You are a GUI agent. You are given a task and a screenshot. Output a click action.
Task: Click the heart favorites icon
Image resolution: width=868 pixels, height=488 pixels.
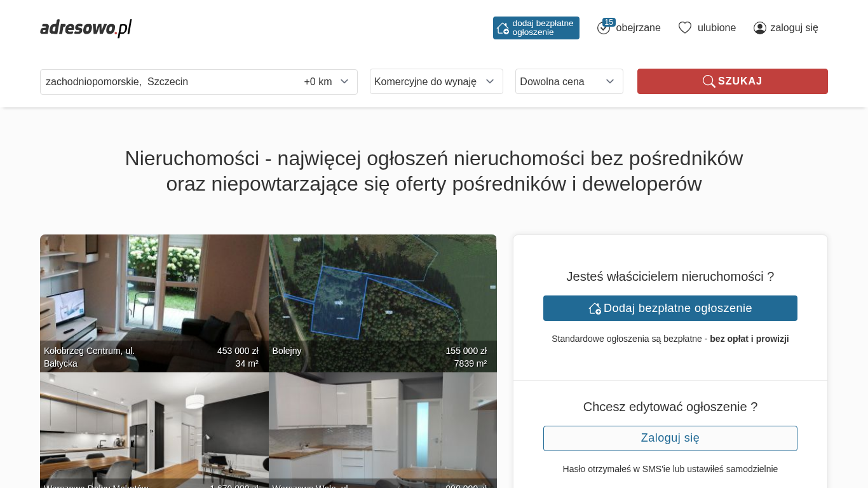point(684,28)
